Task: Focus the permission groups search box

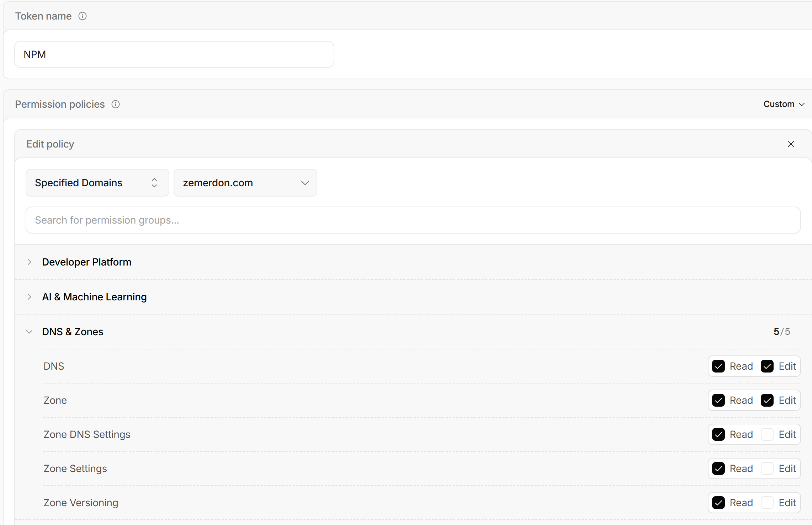Action: click(x=413, y=220)
